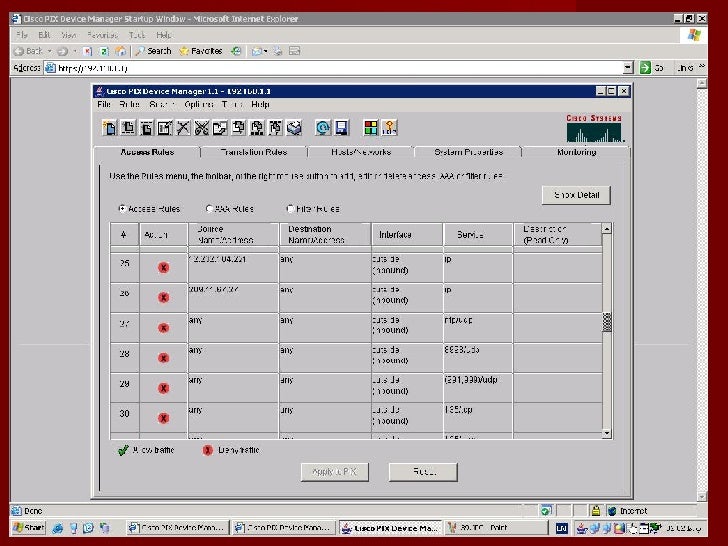Screen dimensions: 728x546
Task: Click the Cisco Systems logo
Action: [595, 128]
